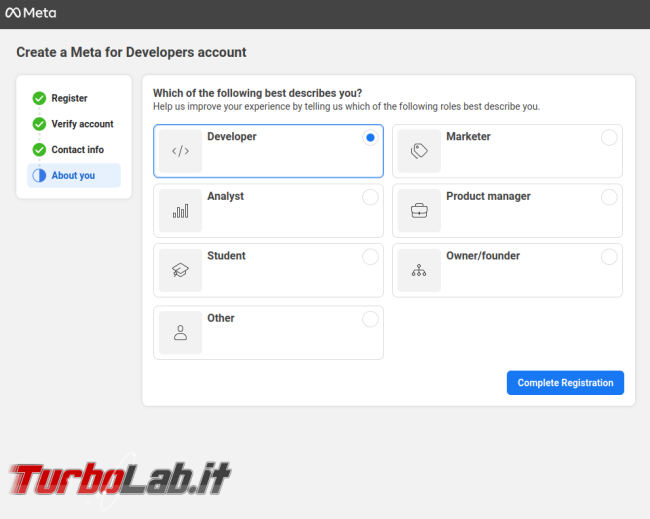Pick the Owner/founder radio button

point(609,257)
